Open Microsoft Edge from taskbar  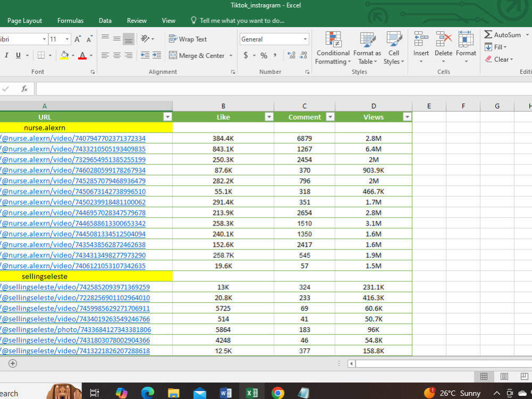pos(147,393)
